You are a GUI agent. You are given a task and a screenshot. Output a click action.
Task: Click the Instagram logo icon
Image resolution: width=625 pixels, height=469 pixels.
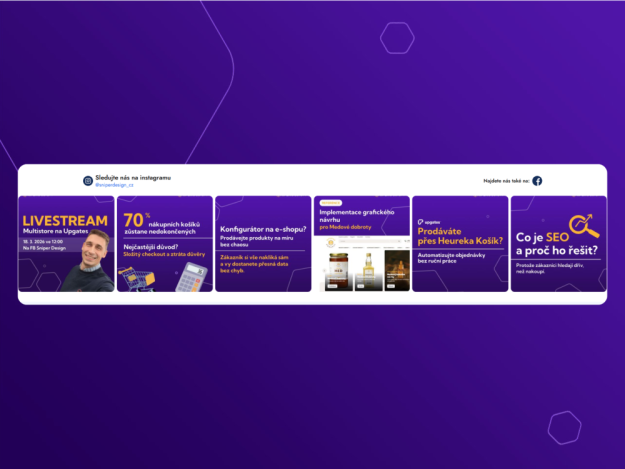pos(88,180)
